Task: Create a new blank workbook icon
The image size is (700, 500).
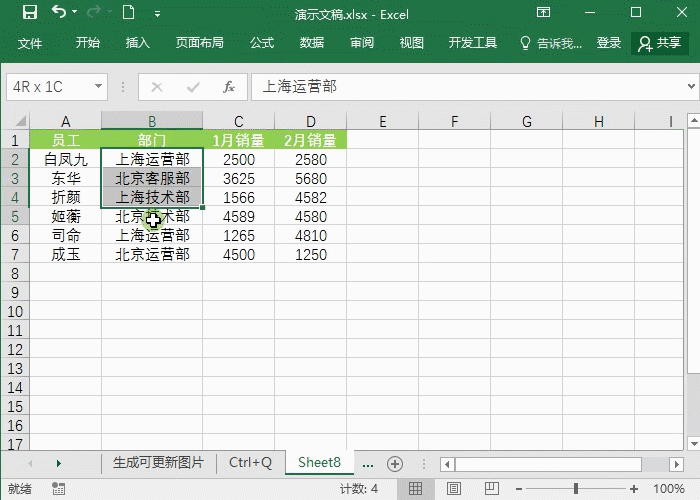Action: coord(129,12)
